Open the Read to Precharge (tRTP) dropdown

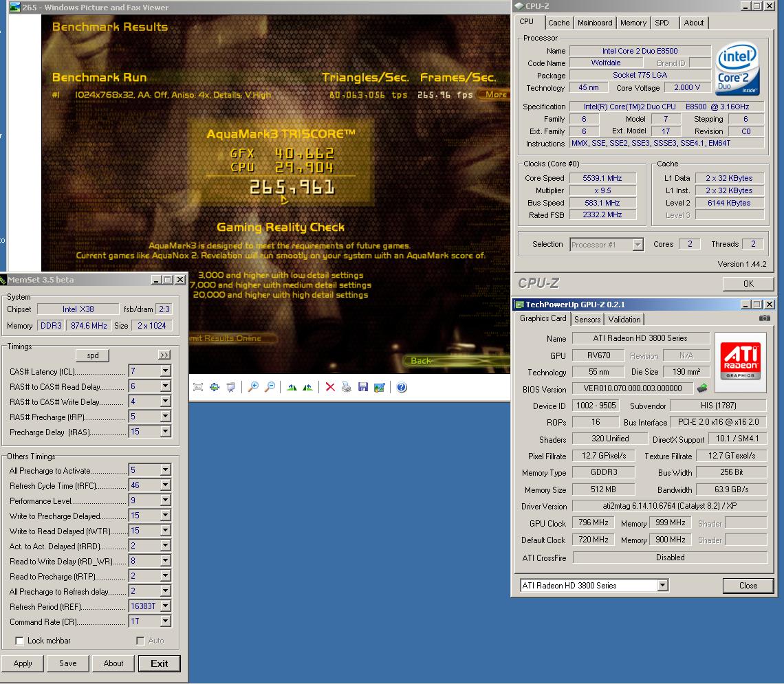coord(166,575)
